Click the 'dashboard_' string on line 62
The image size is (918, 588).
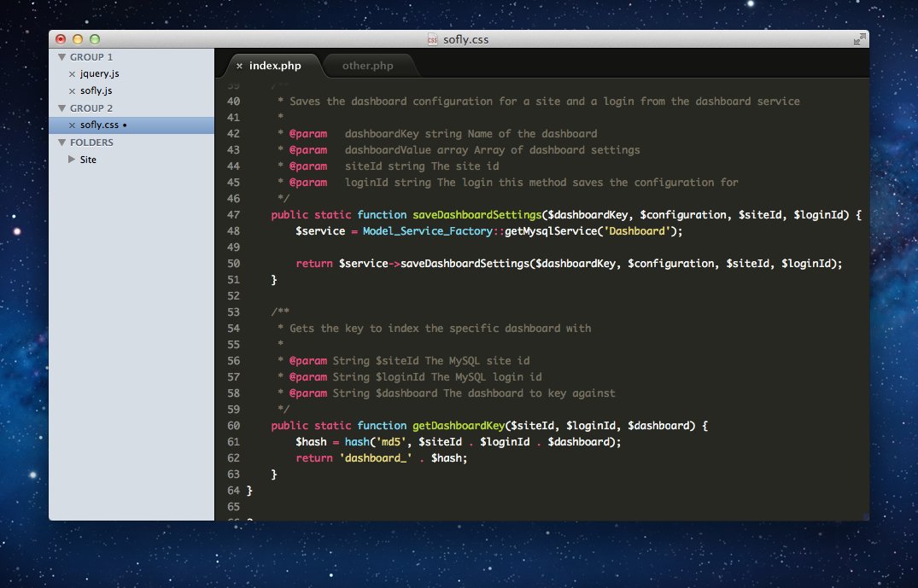[375, 458]
